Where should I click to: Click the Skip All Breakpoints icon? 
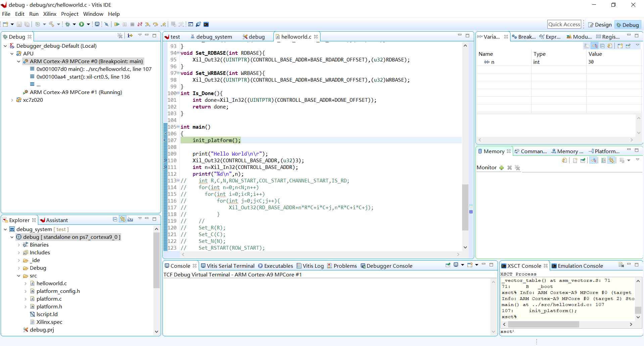point(106,24)
